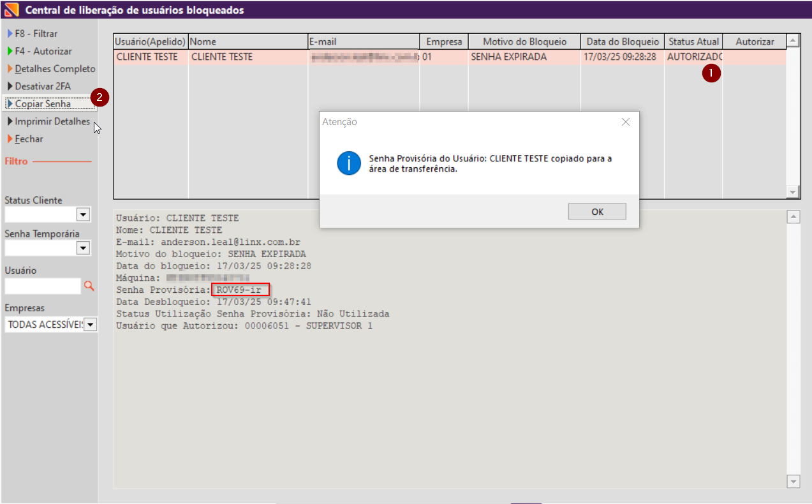Viewport: 812px width, 504px height.
Task: Click OK in the Atenção dialog
Action: point(597,212)
